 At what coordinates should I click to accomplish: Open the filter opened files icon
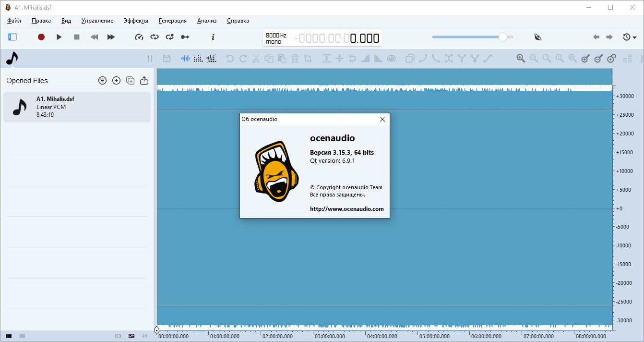pyautogui.click(x=102, y=81)
